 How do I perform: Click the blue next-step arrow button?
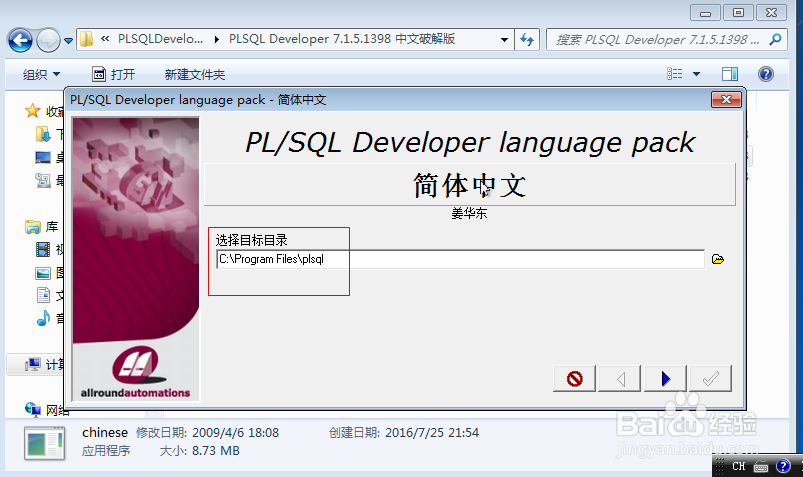tap(665, 379)
